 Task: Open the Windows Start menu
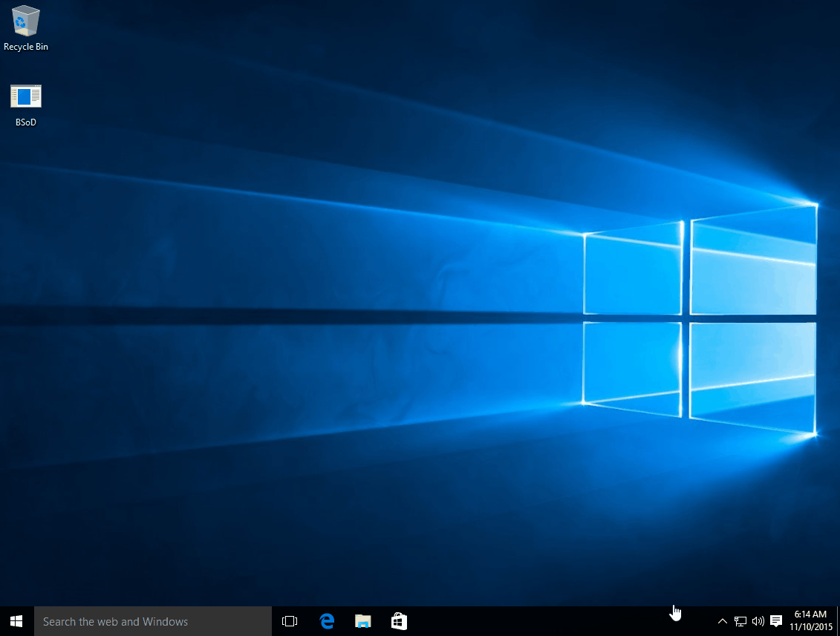click(x=16, y=621)
